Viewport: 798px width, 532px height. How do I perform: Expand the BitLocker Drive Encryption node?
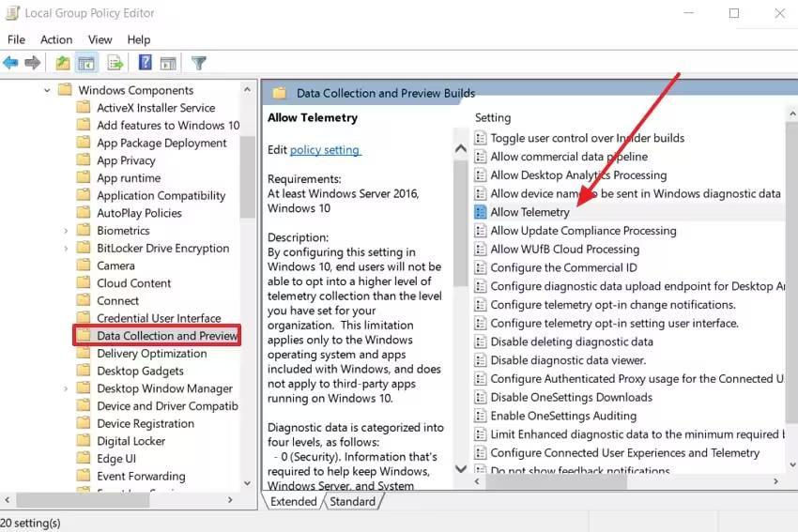[66, 249]
